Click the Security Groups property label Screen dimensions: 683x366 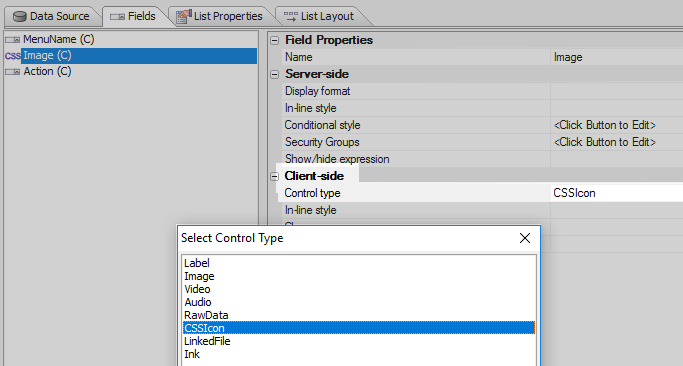coord(322,142)
